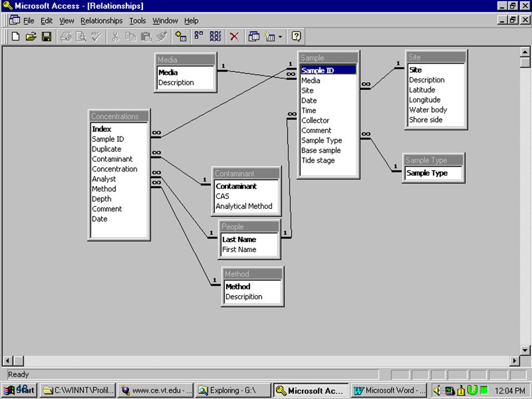Switch to C:\WINNT\Profil... taskbar window
Viewport: 532px width, 399px height.
point(78,390)
